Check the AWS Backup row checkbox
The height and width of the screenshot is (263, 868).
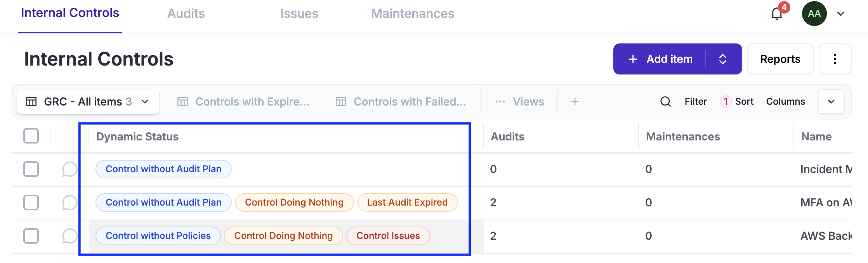pos(31,236)
